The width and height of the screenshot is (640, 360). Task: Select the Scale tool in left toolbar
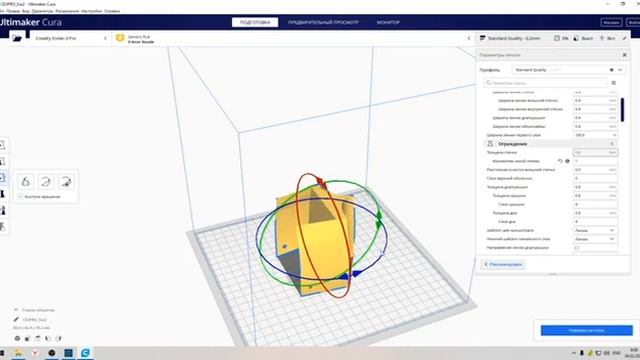pos(2,161)
